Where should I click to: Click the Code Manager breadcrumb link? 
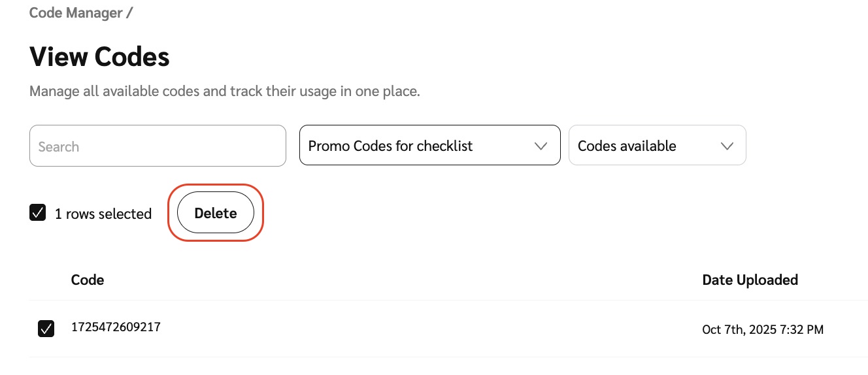[x=76, y=12]
